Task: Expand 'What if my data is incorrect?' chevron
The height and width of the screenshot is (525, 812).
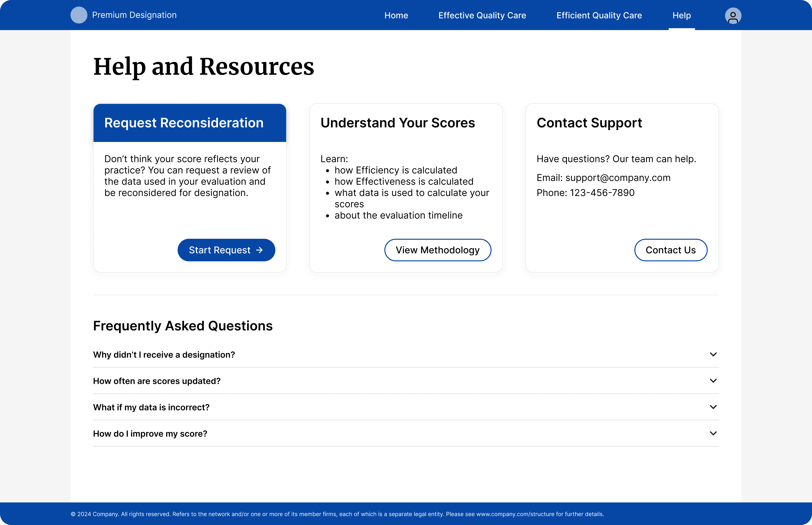Action: (713, 407)
